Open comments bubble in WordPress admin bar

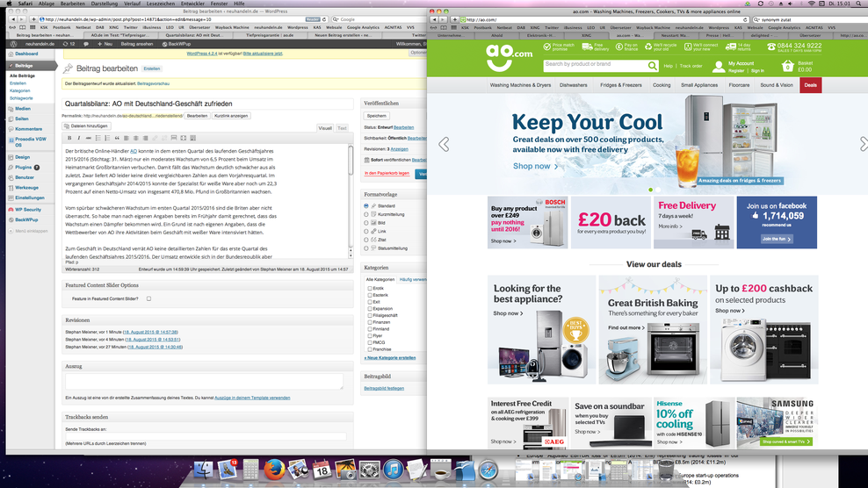(86, 44)
